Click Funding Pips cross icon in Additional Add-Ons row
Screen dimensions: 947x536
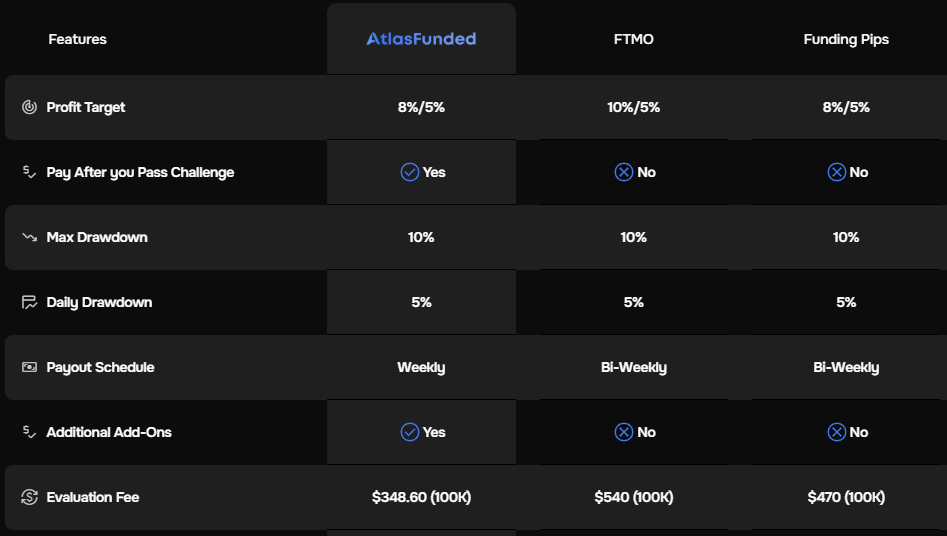click(836, 432)
